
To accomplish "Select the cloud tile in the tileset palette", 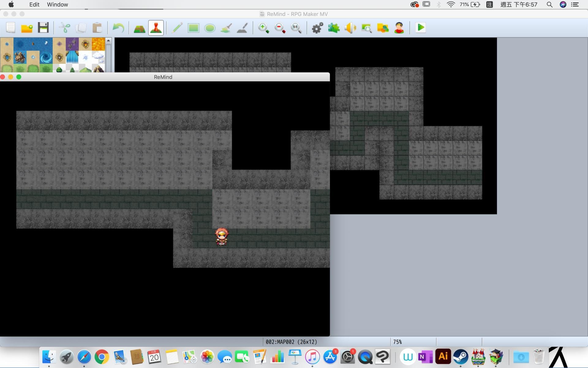I will [x=98, y=57].
